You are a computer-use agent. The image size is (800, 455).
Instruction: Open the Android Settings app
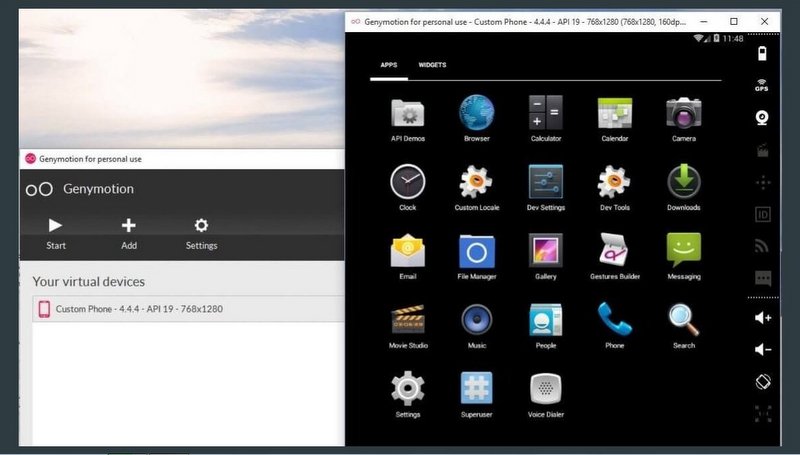(x=408, y=394)
